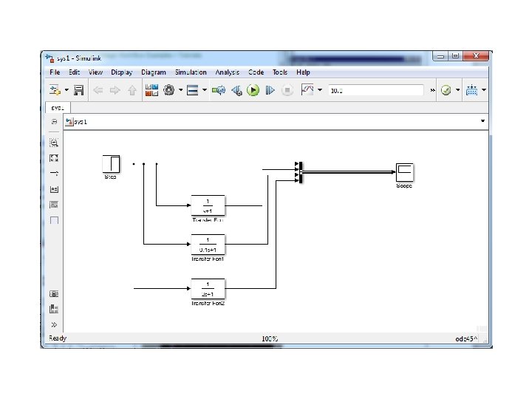Image resolution: width=532 pixels, height=399 pixels.
Task: Expand the model path breadcrumb dropdown arrow
Action: (x=482, y=121)
